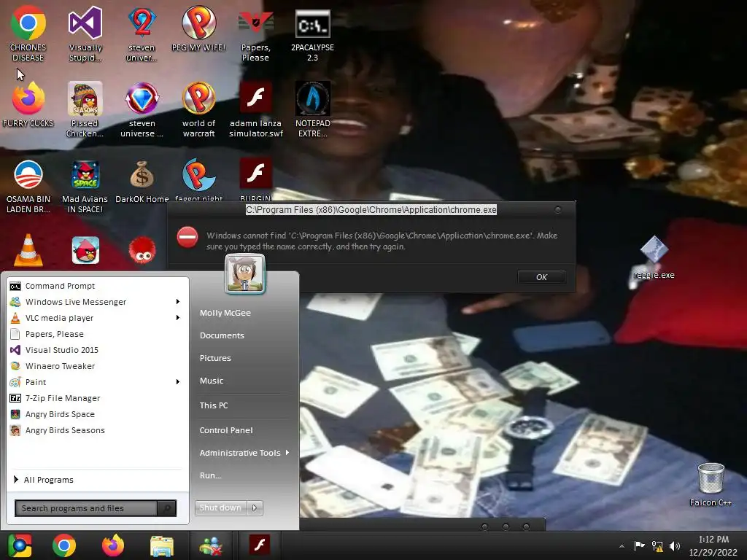Open the Shut down options arrow
The height and width of the screenshot is (560, 747).
coord(255,507)
